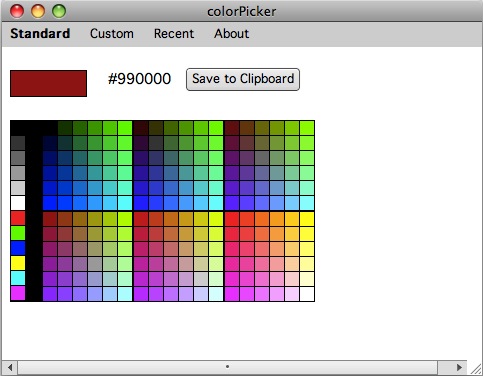Image resolution: width=483 pixels, height=376 pixels.
Task: Click the #990000 hex value text
Action: coord(139,79)
